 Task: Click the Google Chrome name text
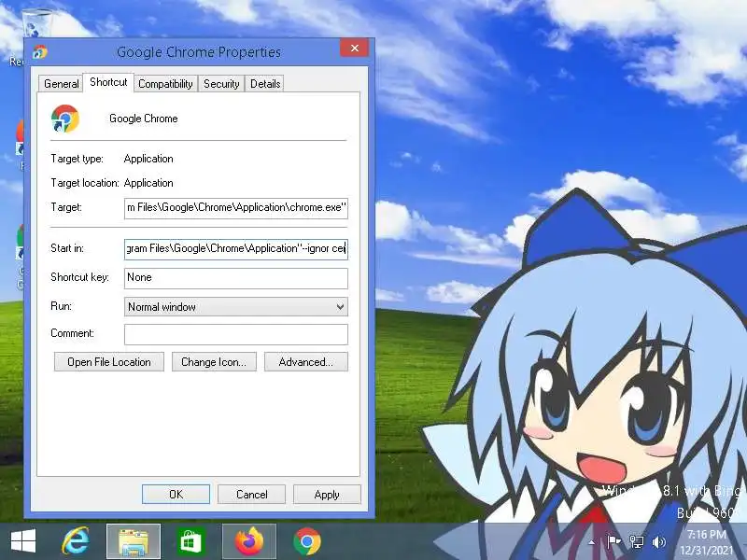pyautogui.click(x=144, y=119)
